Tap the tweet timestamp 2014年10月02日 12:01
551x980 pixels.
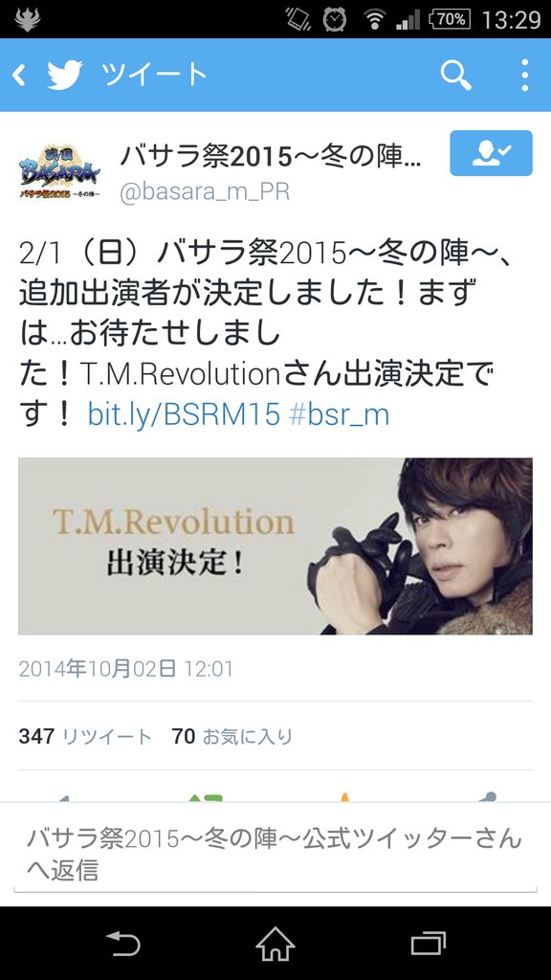coord(125,669)
